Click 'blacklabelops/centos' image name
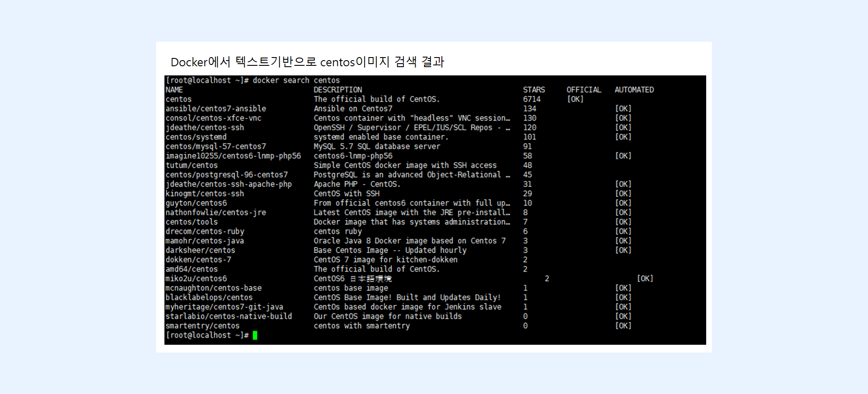This screenshot has width=868, height=394. (209, 298)
